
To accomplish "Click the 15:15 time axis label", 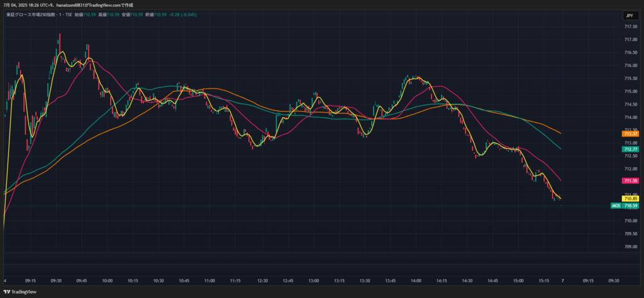I will tap(544, 281).
